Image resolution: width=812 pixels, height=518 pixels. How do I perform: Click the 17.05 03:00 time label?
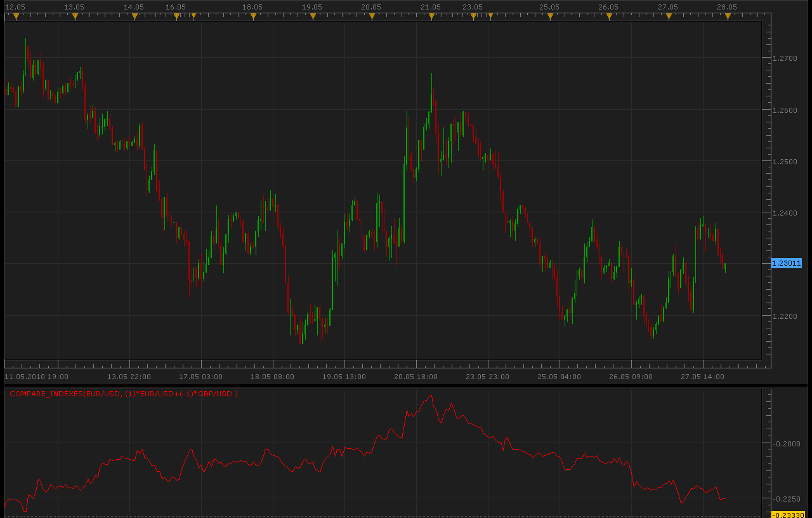(200, 377)
